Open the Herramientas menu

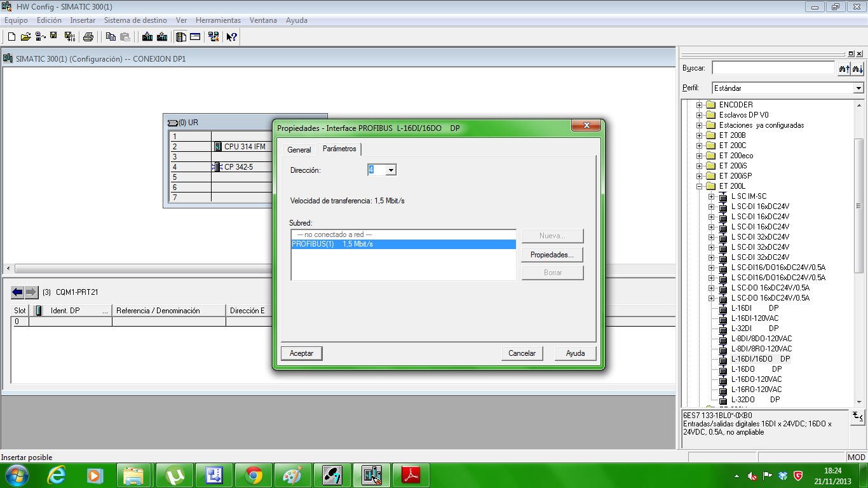point(218,20)
